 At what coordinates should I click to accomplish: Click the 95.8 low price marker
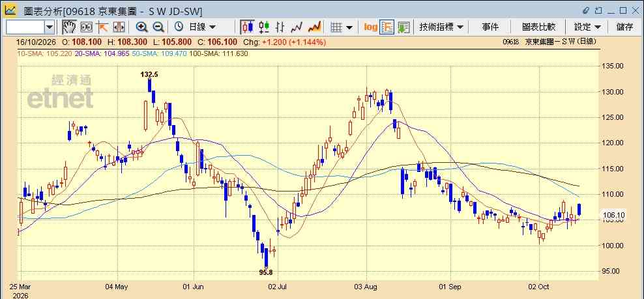(x=266, y=272)
